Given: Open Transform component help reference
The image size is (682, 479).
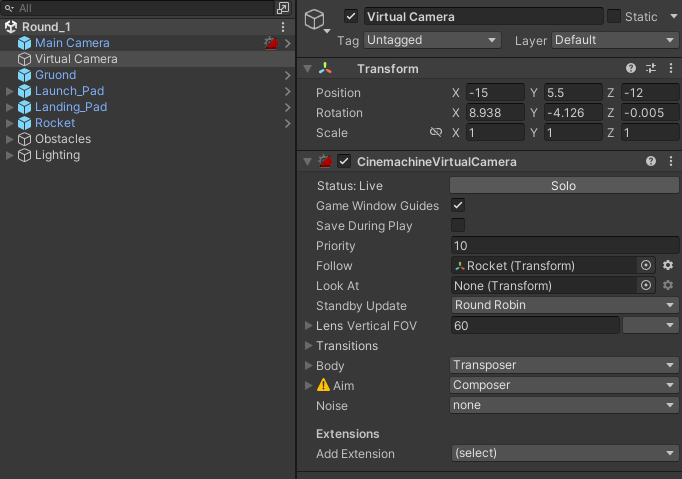Looking at the screenshot, I should pyautogui.click(x=631, y=68).
